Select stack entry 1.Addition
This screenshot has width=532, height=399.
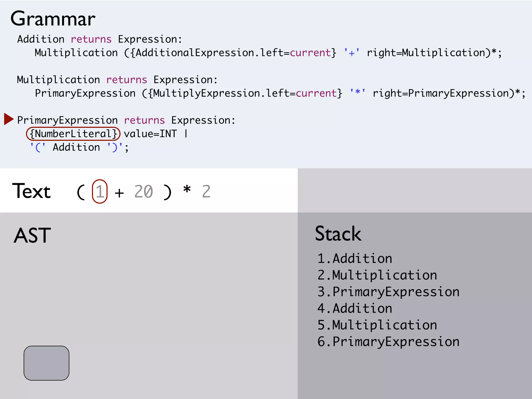pyautogui.click(x=355, y=258)
